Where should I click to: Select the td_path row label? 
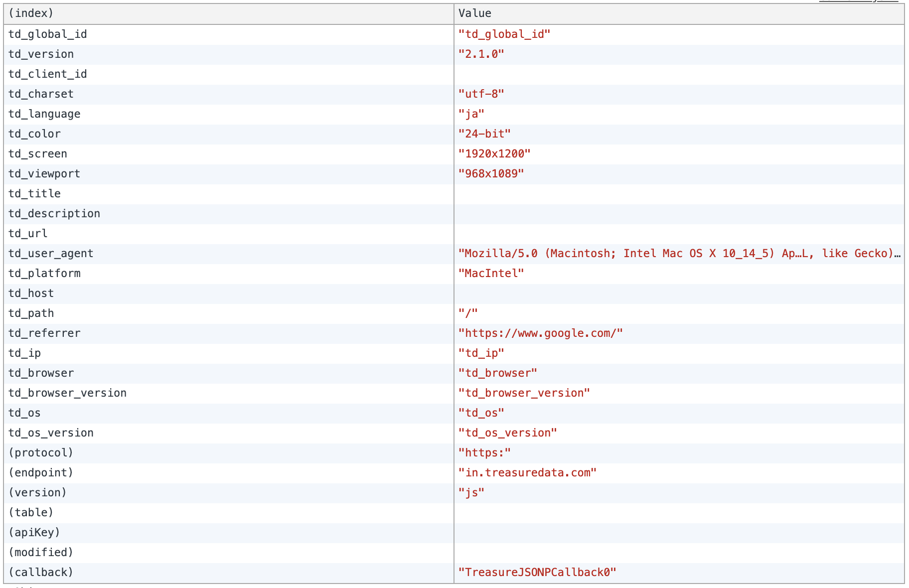(31, 313)
